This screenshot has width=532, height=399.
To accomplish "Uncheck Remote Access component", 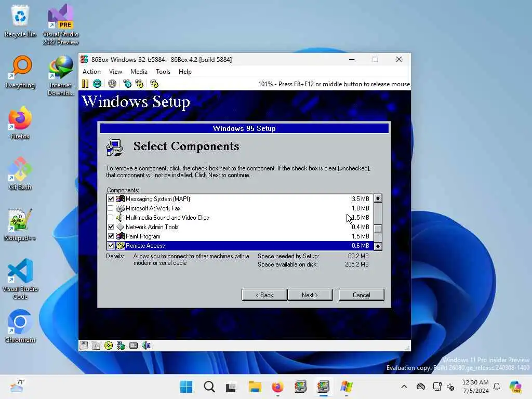I will pos(111,245).
